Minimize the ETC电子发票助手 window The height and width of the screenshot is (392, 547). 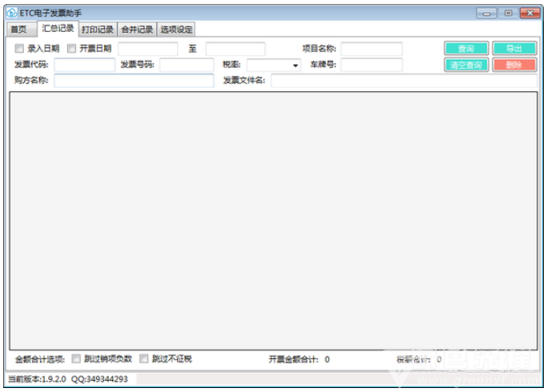[x=486, y=14]
